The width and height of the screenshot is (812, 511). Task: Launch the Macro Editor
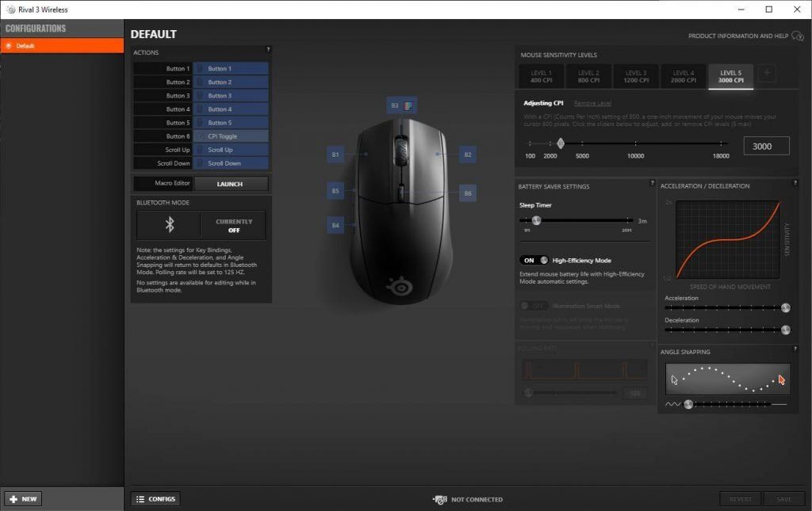(231, 184)
